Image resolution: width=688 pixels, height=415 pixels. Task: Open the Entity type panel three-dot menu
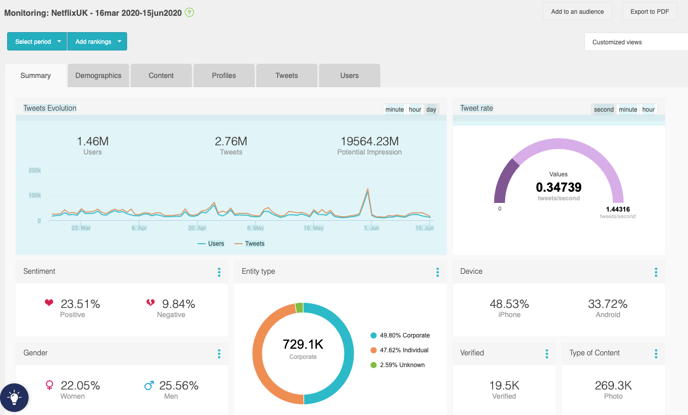click(437, 272)
